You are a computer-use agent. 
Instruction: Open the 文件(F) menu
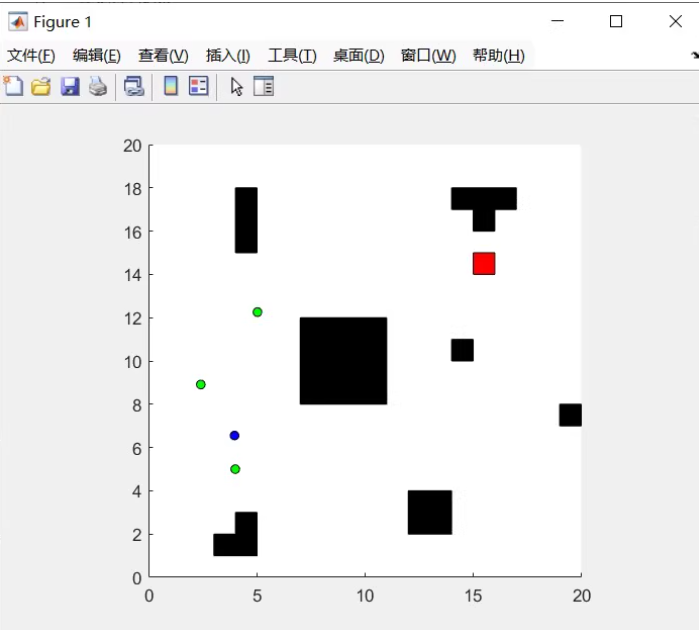tap(31, 56)
